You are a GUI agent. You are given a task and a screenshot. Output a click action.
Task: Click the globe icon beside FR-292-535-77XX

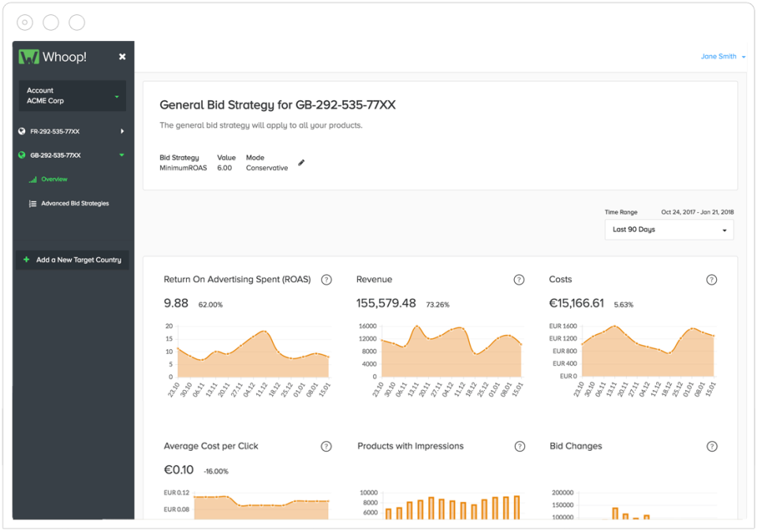pos(22,132)
